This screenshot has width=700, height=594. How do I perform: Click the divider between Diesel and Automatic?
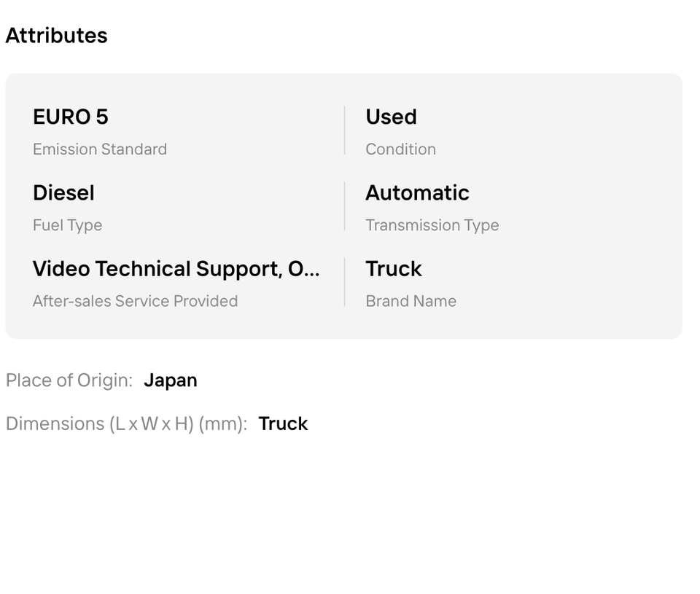click(345, 206)
